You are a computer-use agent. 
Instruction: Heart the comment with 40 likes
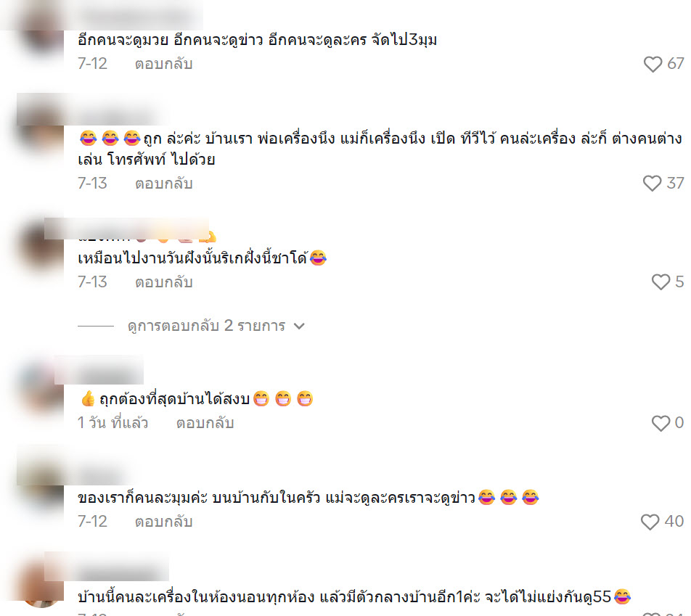tap(650, 522)
